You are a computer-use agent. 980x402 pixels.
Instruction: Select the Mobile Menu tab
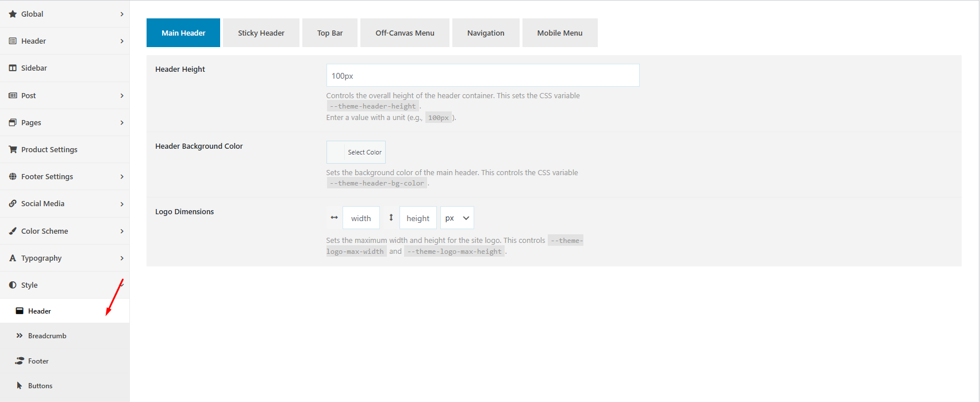click(x=559, y=33)
